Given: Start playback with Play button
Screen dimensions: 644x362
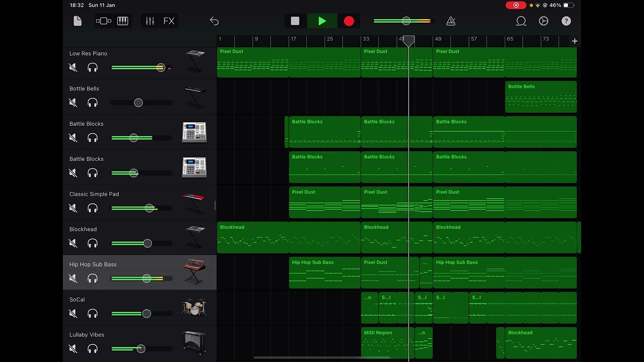Looking at the screenshot, I should [322, 21].
